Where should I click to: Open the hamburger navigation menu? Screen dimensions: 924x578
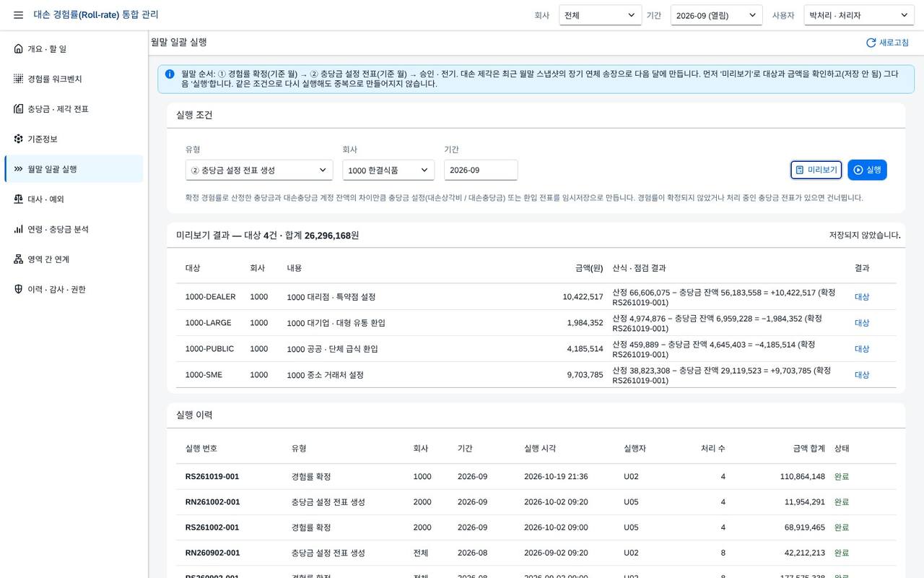[18, 15]
